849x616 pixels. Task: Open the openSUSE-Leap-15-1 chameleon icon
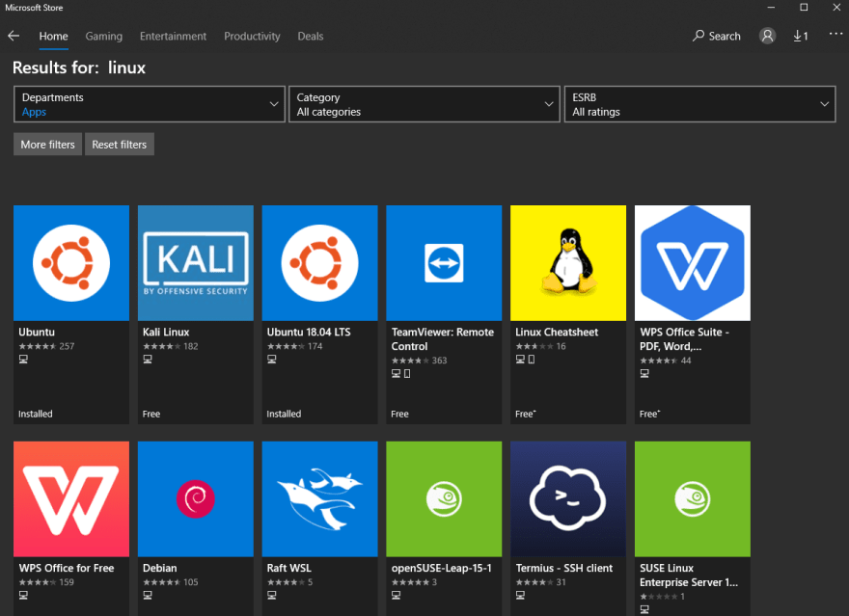(444, 499)
